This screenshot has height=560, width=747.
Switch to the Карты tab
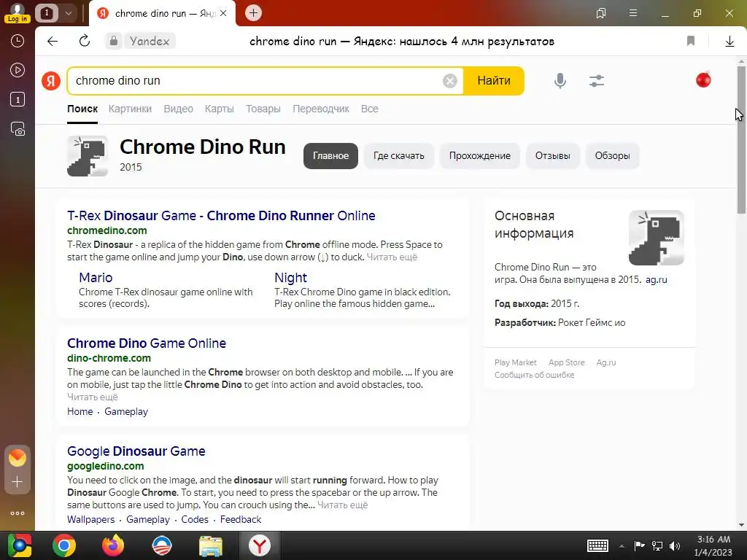tap(219, 109)
